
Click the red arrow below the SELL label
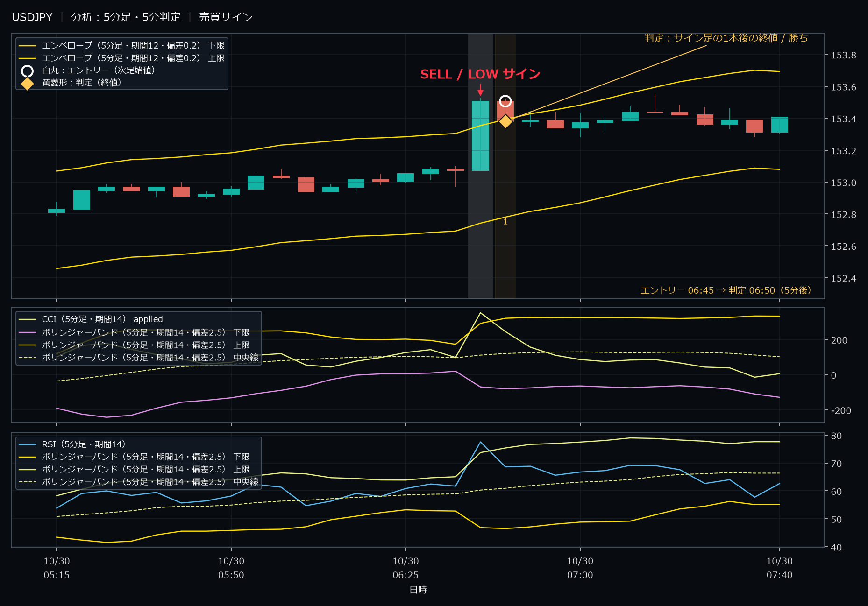pos(480,90)
